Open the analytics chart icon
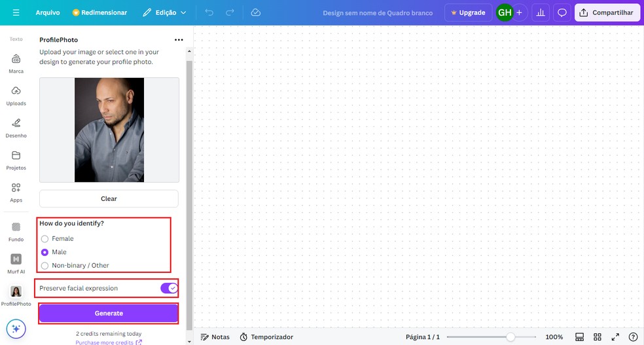The image size is (644, 345). [x=541, y=12]
